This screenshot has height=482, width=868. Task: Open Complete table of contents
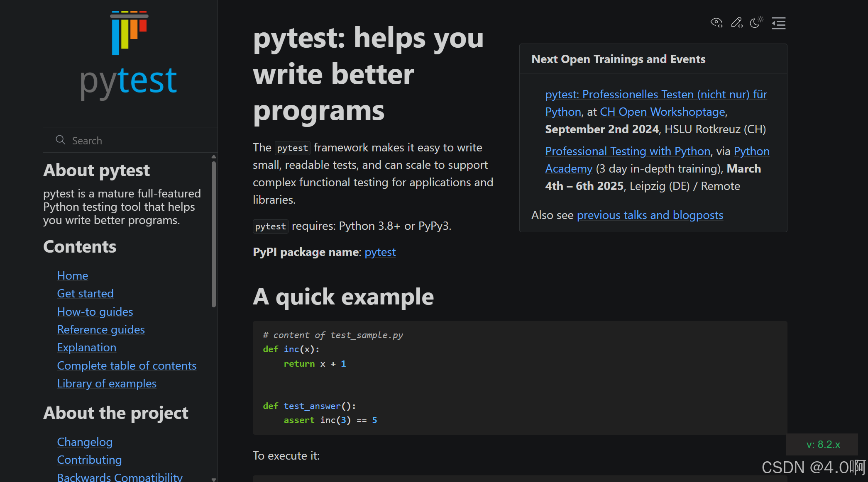pyautogui.click(x=127, y=365)
